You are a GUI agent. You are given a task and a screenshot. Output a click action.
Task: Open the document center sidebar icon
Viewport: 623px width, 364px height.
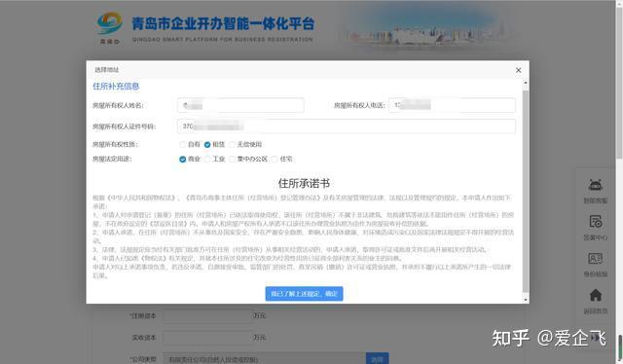[x=595, y=222]
